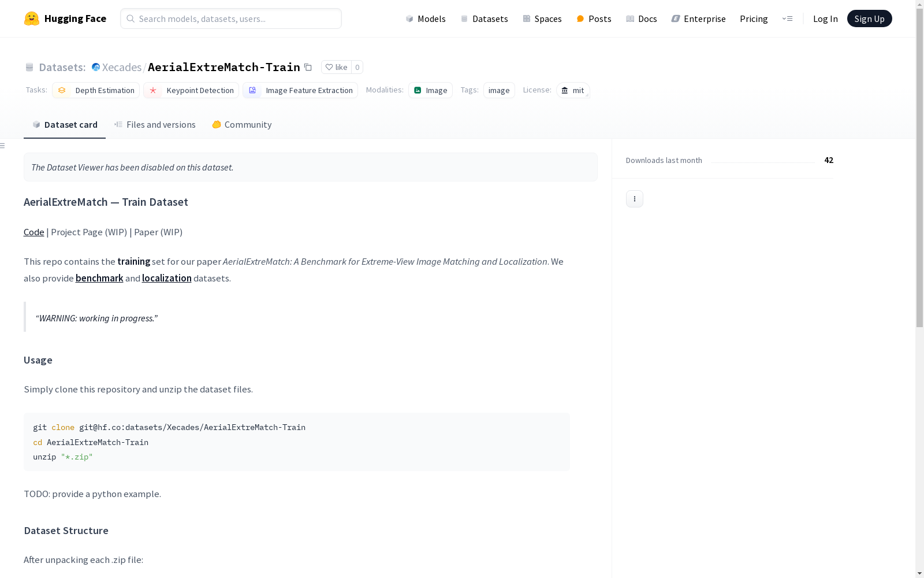Toggle the table of contents sidebar icon
This screenshot has width=924, height=578.
coord(3,146)
